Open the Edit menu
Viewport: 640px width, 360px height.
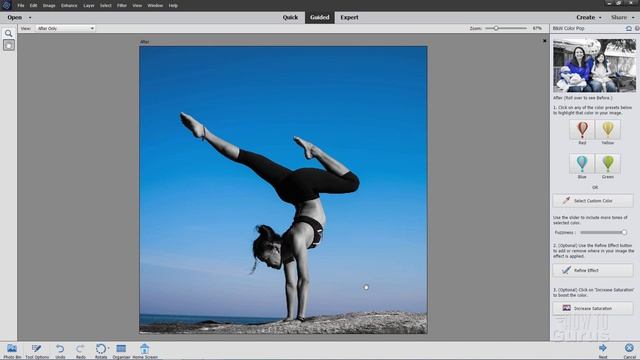(33, 6)
